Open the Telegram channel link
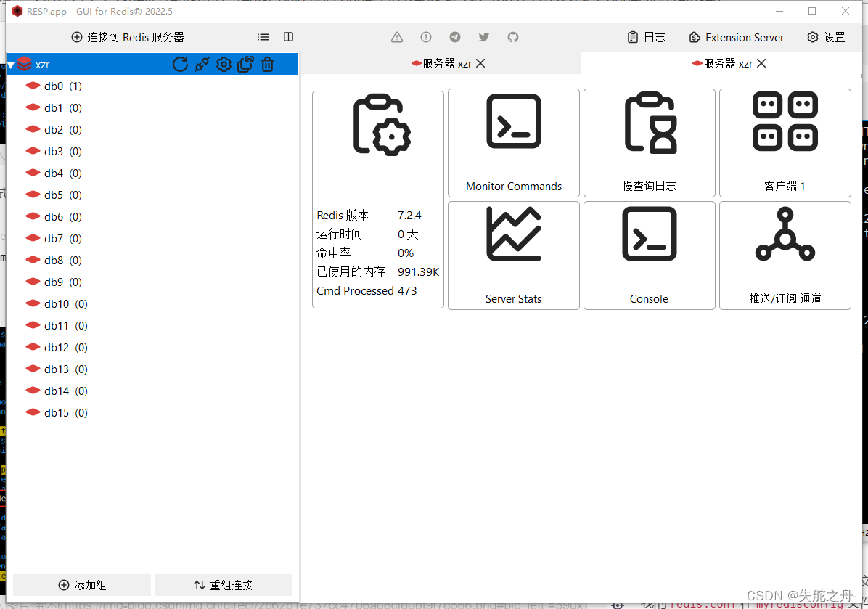 [454, 37]
